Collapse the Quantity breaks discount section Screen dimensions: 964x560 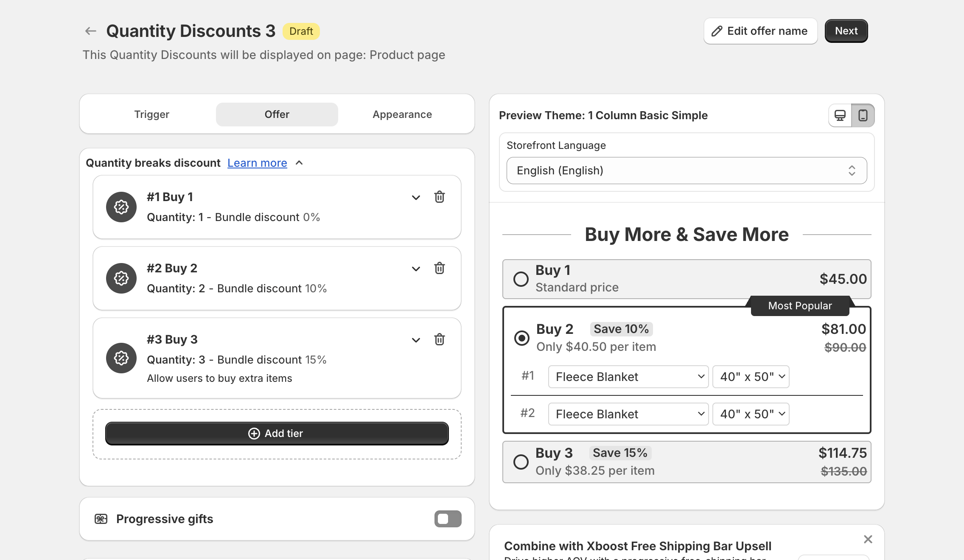point(299,163)
